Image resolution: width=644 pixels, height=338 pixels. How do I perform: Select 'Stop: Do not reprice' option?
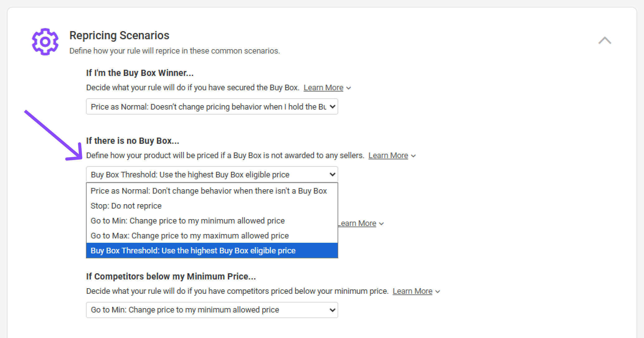(x=126, y=206)
